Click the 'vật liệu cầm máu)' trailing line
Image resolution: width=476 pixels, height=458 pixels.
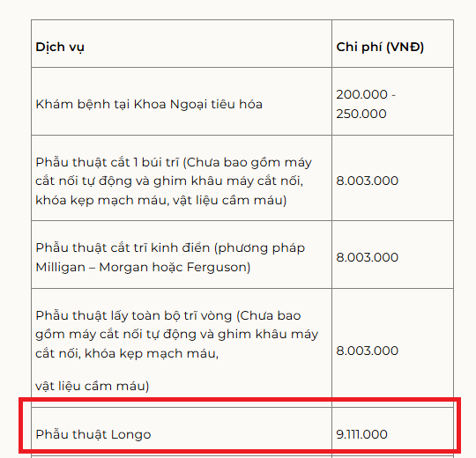tap(93, 386)
